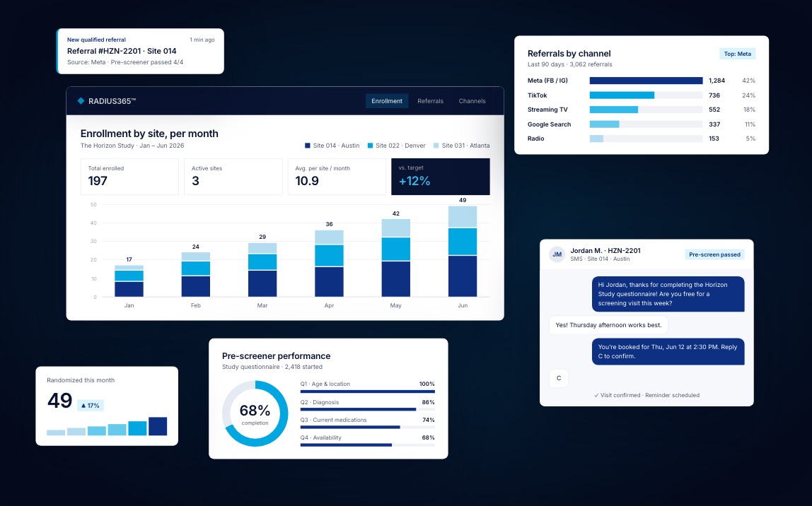Click the Q2 · Diagnosis progress bar
This screenshot has height=506, width=812.
click(x=368, y=409)
